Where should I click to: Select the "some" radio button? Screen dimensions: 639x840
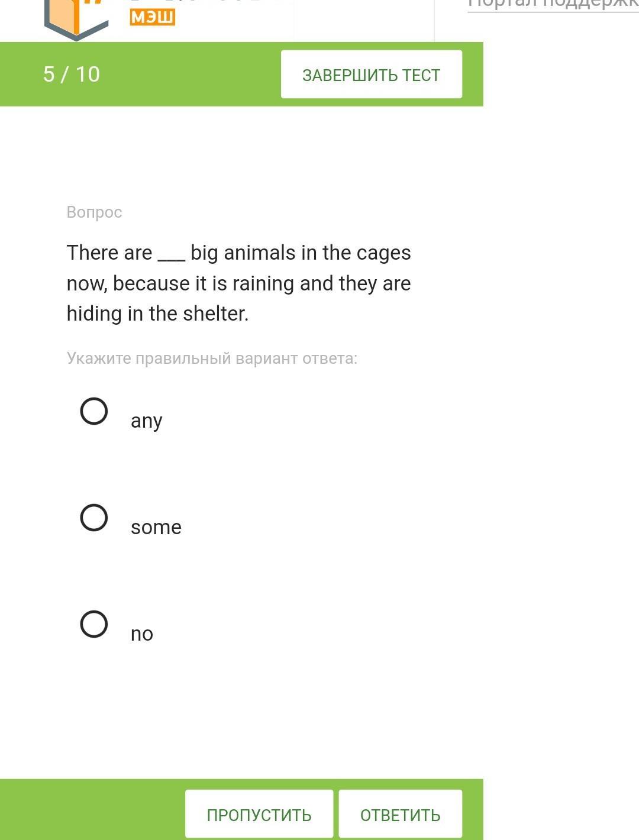click(94, 518)
